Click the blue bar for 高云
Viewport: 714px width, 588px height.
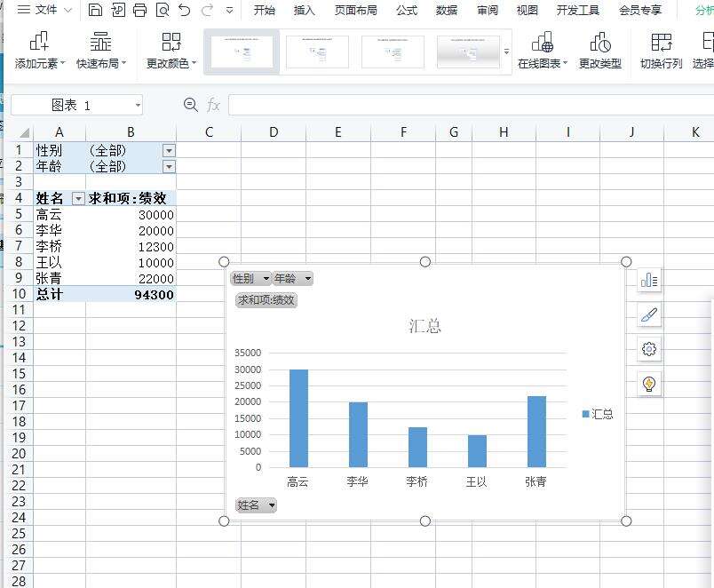point(298,418)
